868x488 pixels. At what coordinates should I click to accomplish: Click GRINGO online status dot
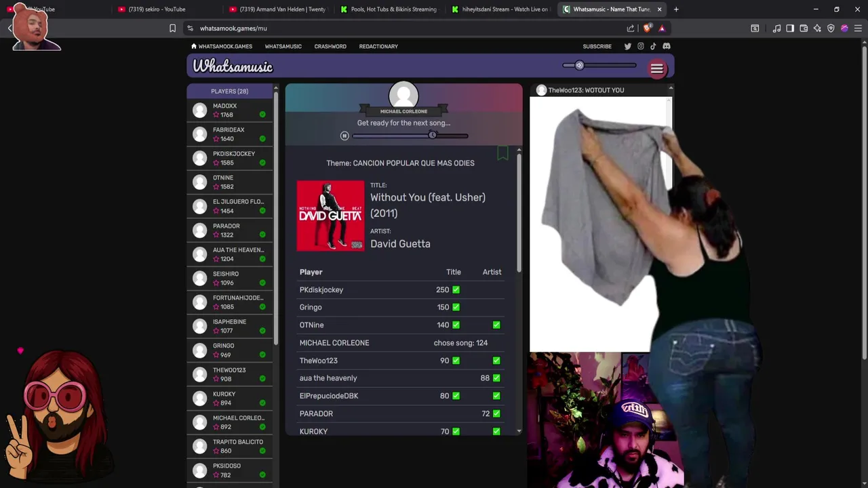[262, 355]
